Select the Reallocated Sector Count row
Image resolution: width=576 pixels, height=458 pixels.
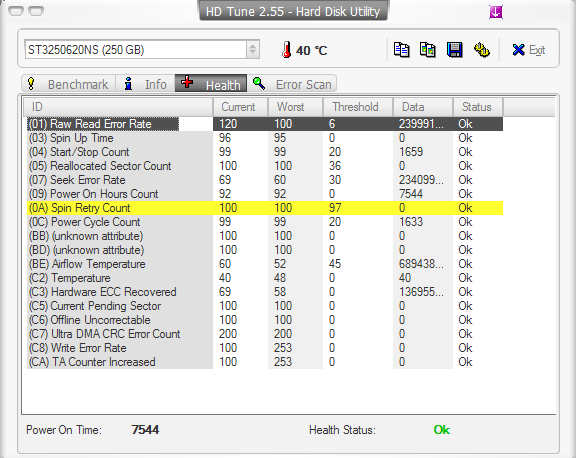click(x=265, y=166)
